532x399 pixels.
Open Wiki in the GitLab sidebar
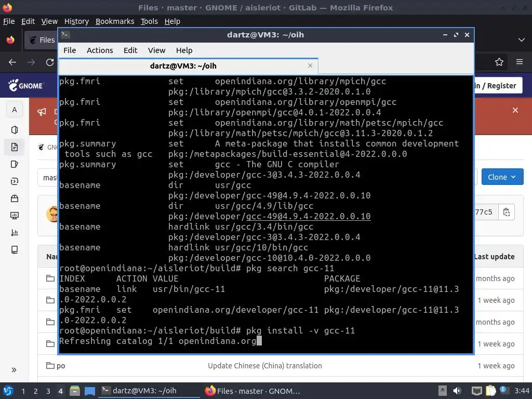tap(14, 250)
